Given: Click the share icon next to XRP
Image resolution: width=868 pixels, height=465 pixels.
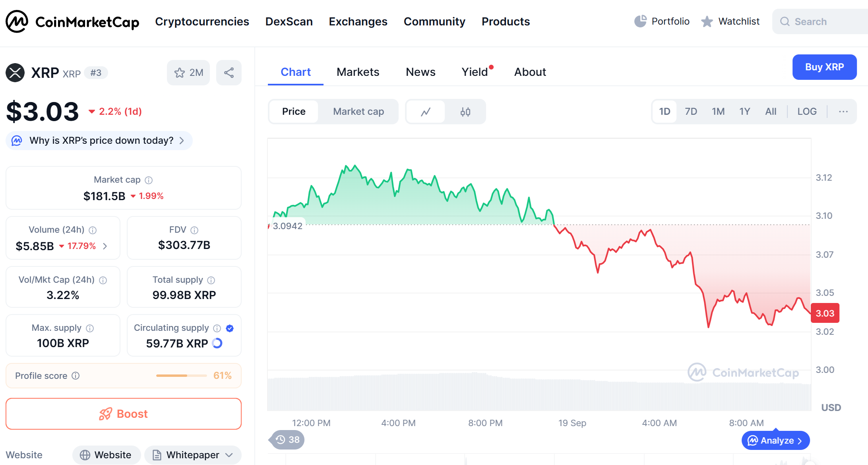Looking at the screenshot, I should [x=229, y=73].
